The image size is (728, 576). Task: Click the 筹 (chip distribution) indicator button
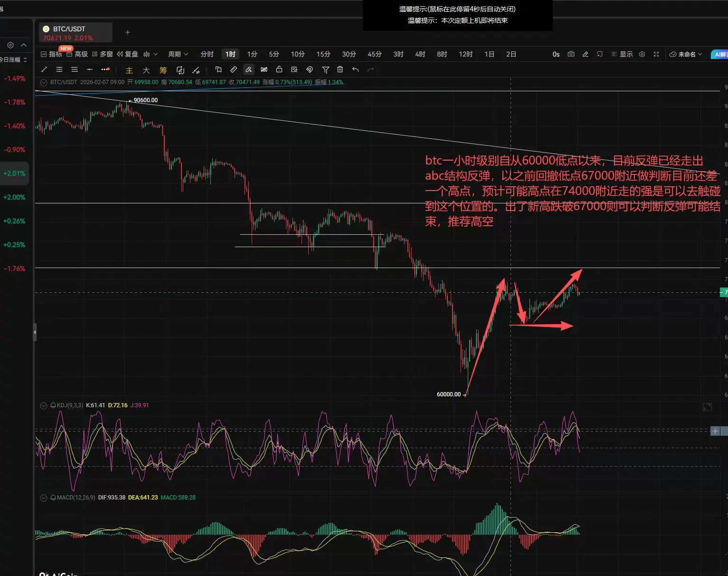click(x=163, y=70)
